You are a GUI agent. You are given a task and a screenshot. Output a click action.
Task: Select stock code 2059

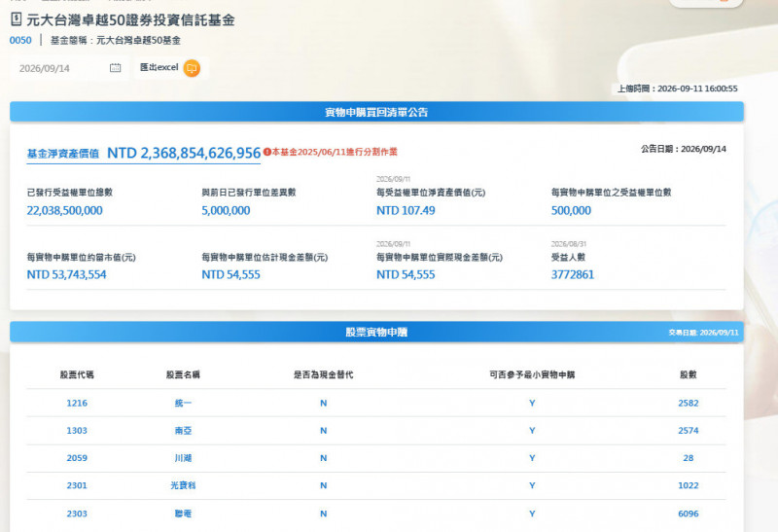click(77, 458)
